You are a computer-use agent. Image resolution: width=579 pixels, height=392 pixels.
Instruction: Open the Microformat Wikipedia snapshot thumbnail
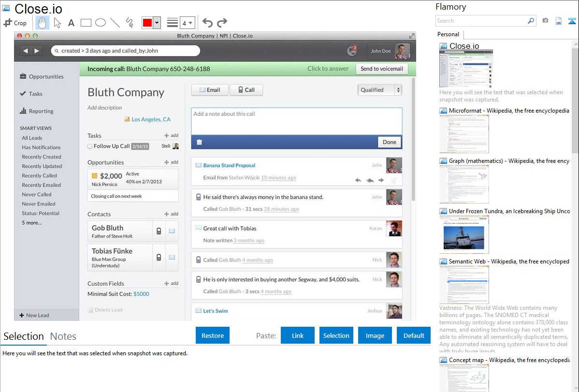tap(464, 134)
